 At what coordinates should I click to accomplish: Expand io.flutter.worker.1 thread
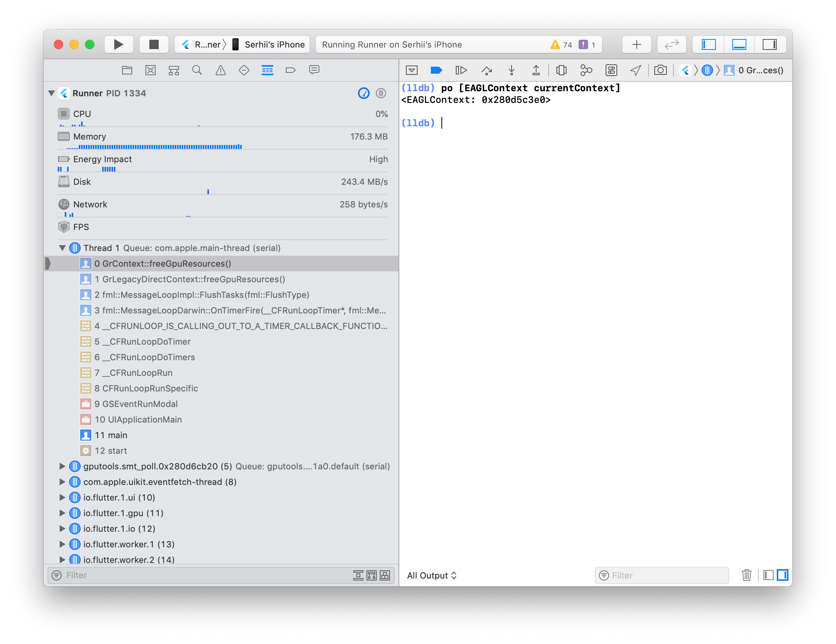(62, 544)
